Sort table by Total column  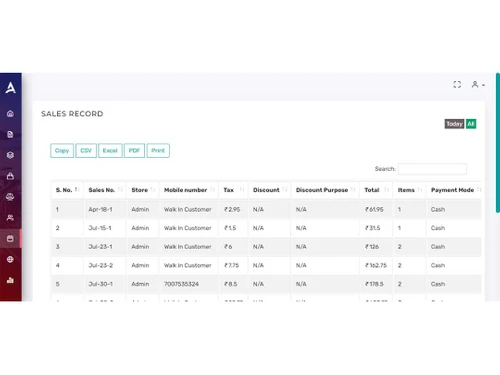[x=376, y=190]
